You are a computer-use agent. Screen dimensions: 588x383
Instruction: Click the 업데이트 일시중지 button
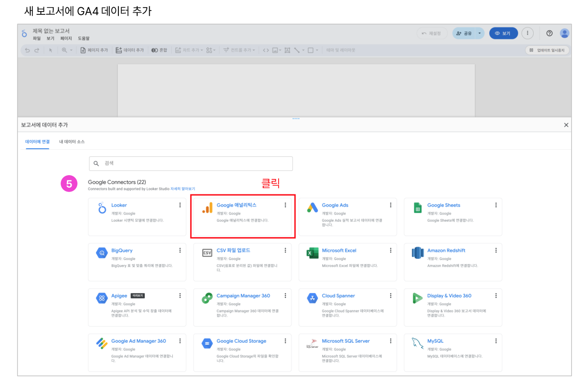pos(547,50)
